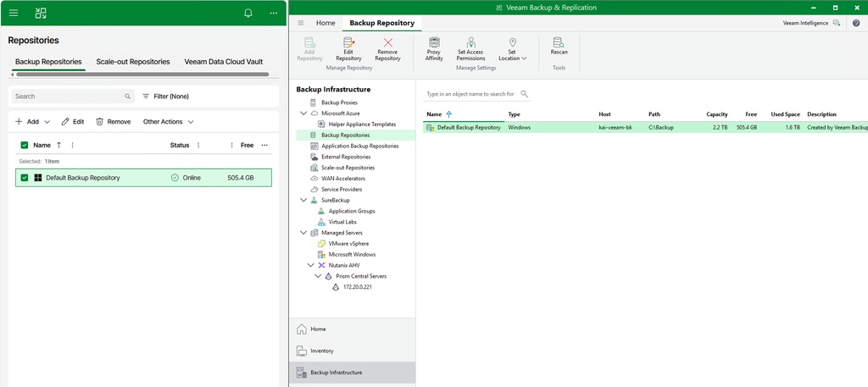This screenshot has width=868, height=387.
Task: Open Veeam Intelligence assistant
Action: point(811,23)
